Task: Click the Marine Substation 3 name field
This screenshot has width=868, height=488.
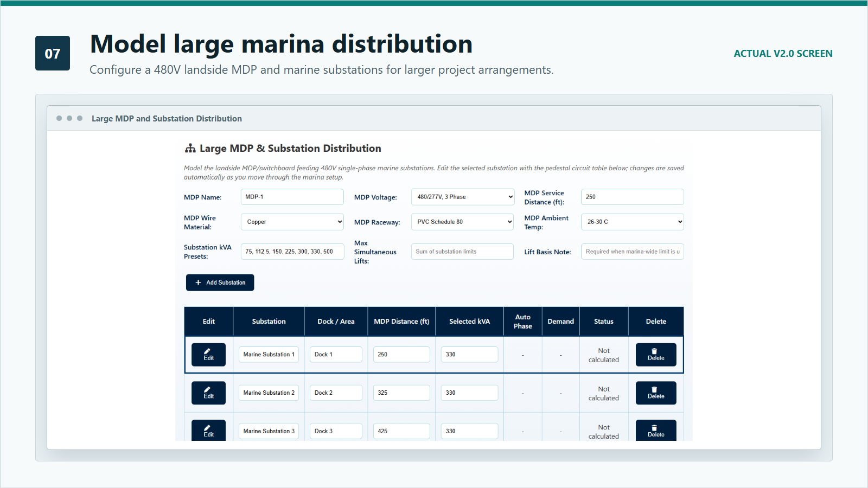Action: coord(269,431)
